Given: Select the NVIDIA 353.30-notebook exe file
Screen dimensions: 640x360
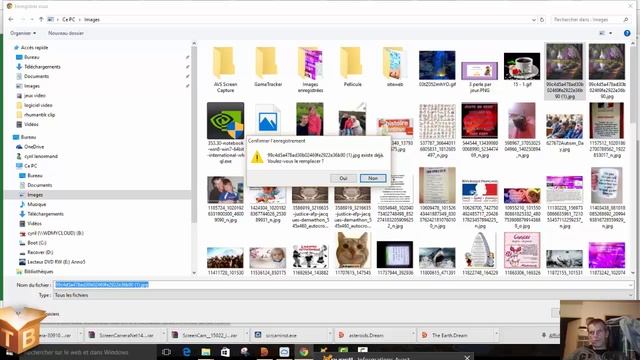Looking at the screenshot, I should 225,133.
